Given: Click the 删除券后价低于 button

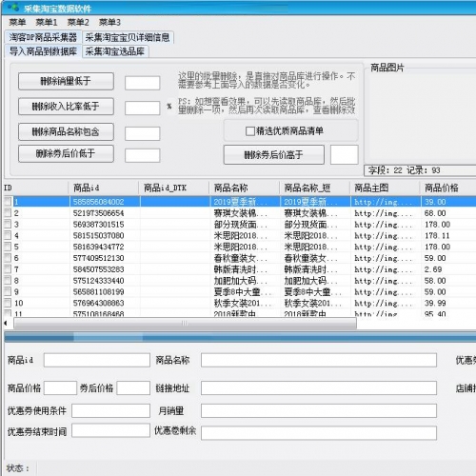Looking at the screenshot, I should (x=66, y=153).
